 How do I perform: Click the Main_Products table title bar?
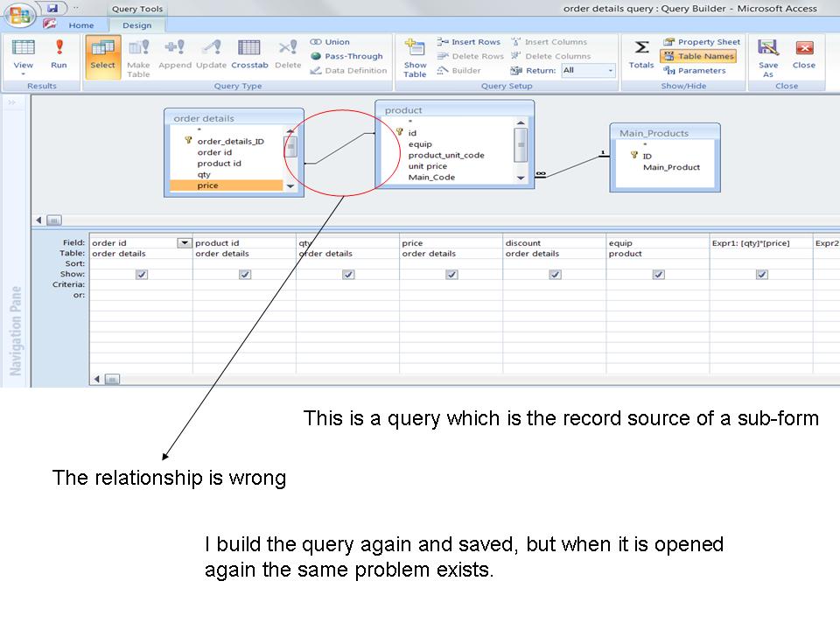tap(665, 133)
